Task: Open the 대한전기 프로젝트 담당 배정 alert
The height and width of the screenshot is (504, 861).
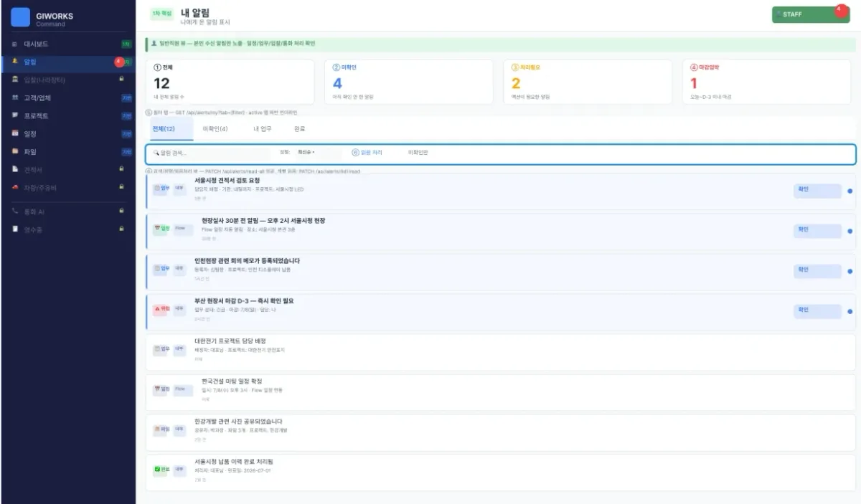Action: pos(501,352)
